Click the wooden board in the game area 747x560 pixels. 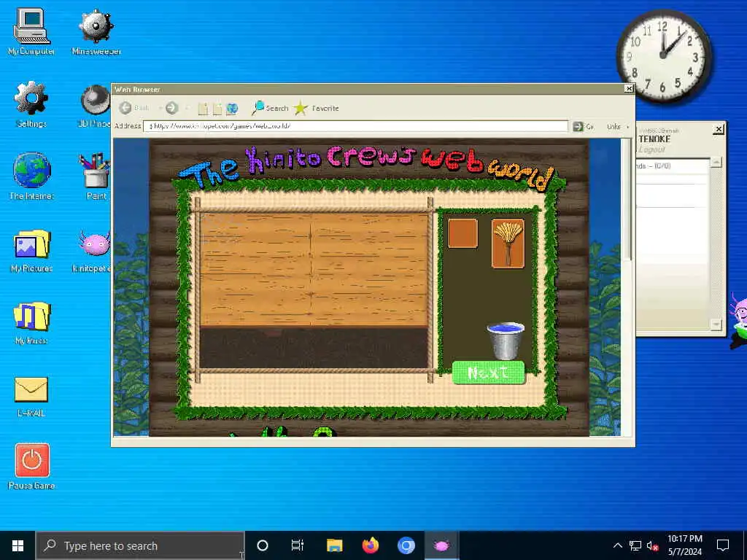[314, 270]
